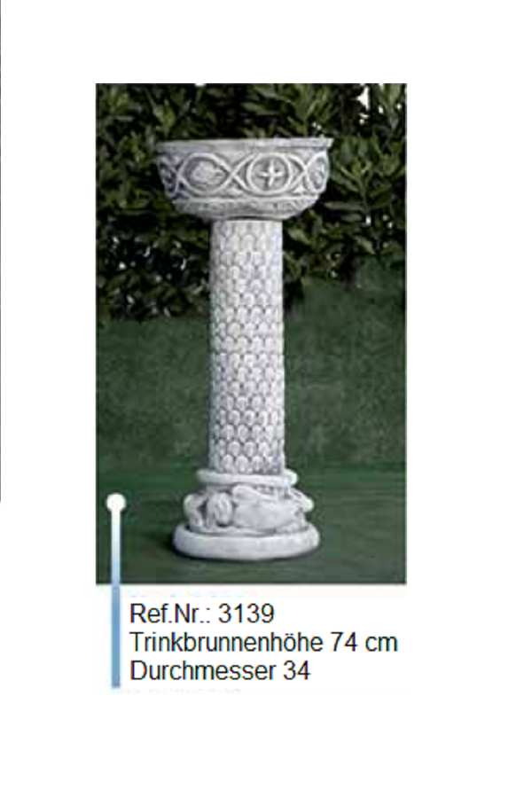Open the stone drinking fountain product photo

tap(251, 333)
